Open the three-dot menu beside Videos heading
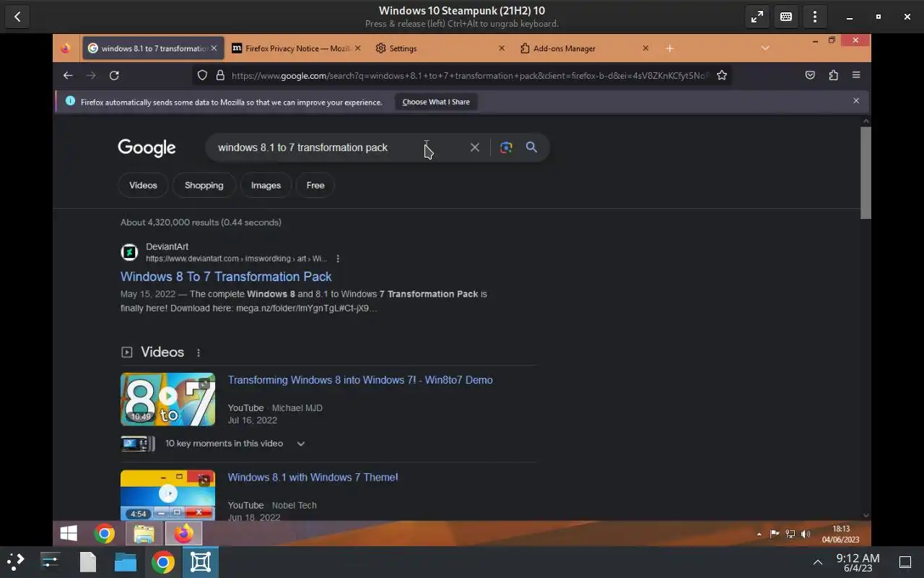Viewport: 924px width, 578px height. [x=199, y=353]
